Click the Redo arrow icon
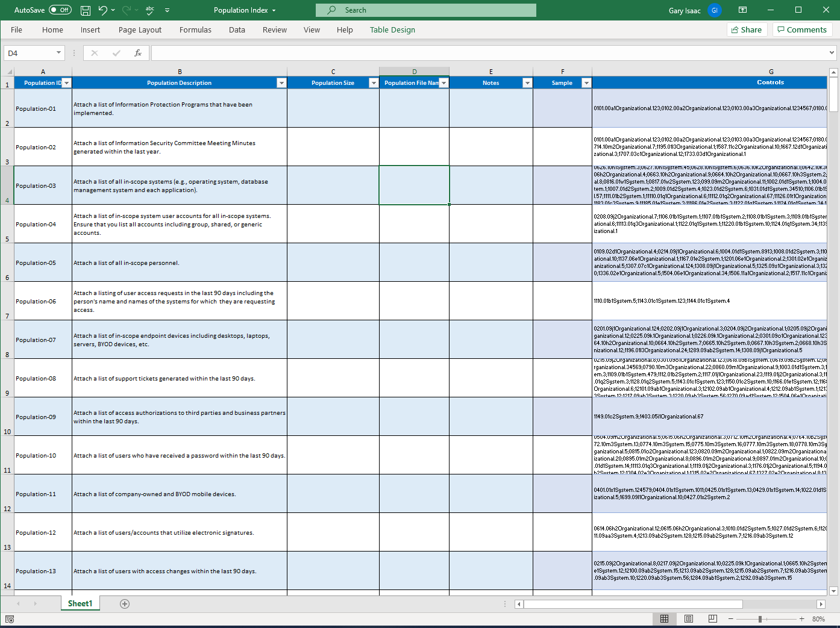The height and width of the screenshot is (628, 840). (x=127, y=10)
